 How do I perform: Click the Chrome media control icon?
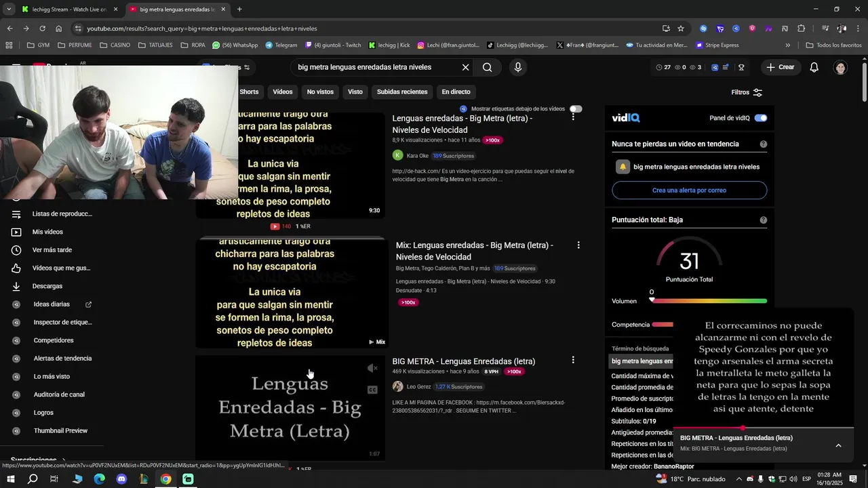[825, 28]
